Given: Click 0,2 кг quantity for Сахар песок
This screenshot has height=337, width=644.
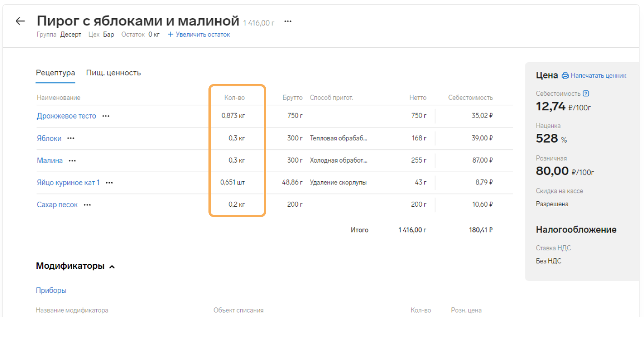Looking at the screenshot, I should point(237,205).
